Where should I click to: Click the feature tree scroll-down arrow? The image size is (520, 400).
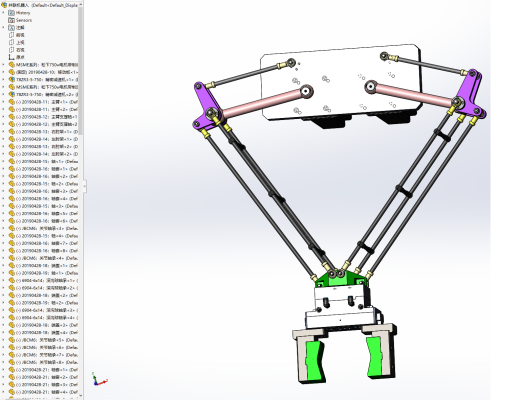tap(81, 396)
